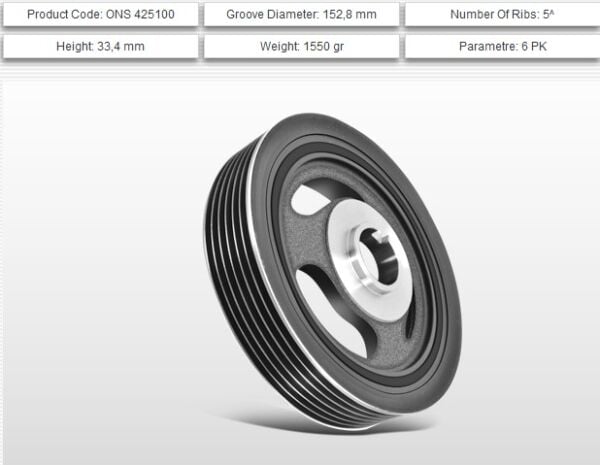Click the '152,8 mm' groove diameter value
The image size is (600, 465).
tap(347, 16)
